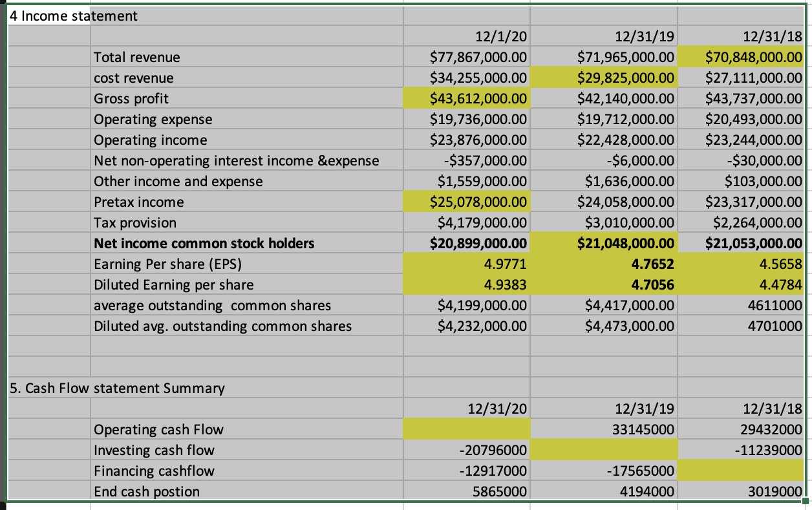Select the Investing cash flow value -20796000
The image size is (812, 510).
465,450
